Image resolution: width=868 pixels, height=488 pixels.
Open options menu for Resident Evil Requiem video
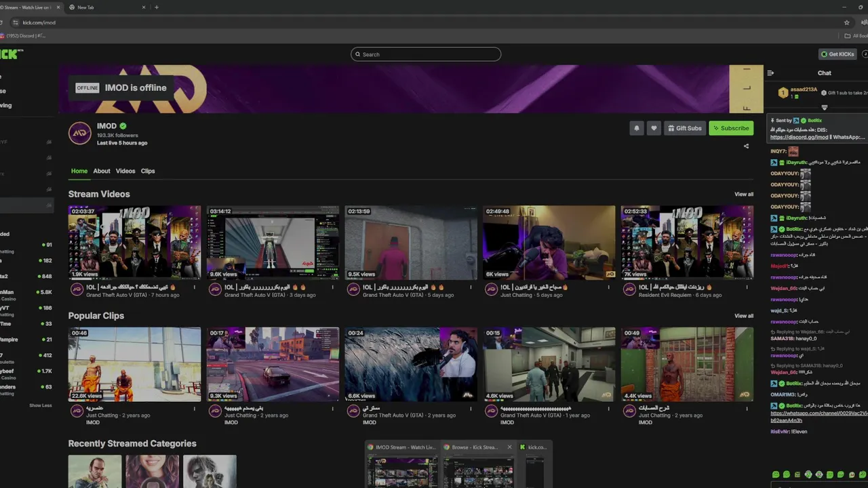[747, 287]
